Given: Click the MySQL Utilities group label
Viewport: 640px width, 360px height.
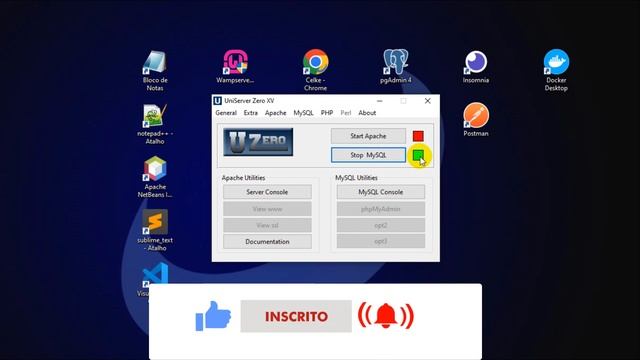Looking at the screenshot, I should [x=356, y=178].
